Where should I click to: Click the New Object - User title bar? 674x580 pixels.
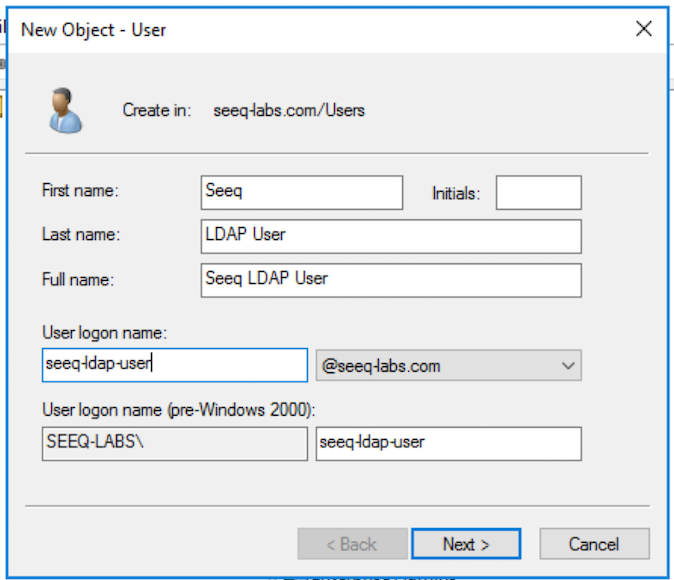point(300,29)
